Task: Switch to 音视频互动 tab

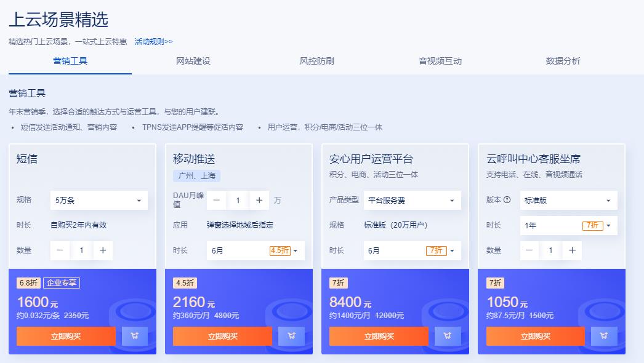Action: pos(440,61)
